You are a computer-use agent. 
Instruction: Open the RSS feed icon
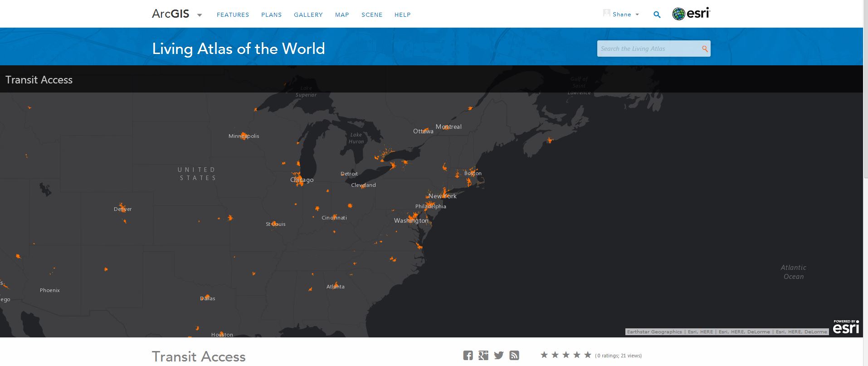pyautogui.click(x=514, y=356)
